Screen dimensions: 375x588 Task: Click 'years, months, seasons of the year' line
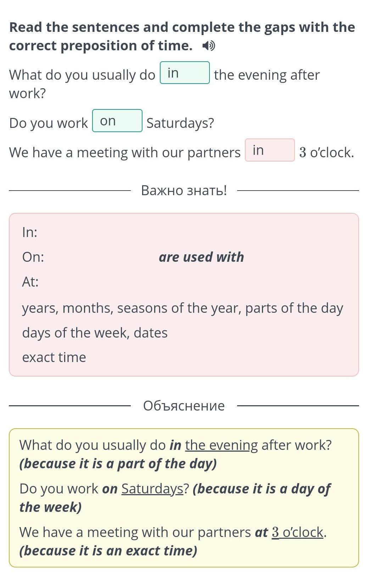182,308
